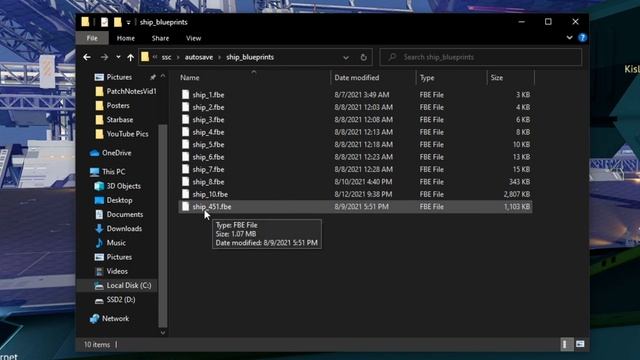Open the Home ribbon tab
Screen dimensions: 640x360
tap(126, 38)
